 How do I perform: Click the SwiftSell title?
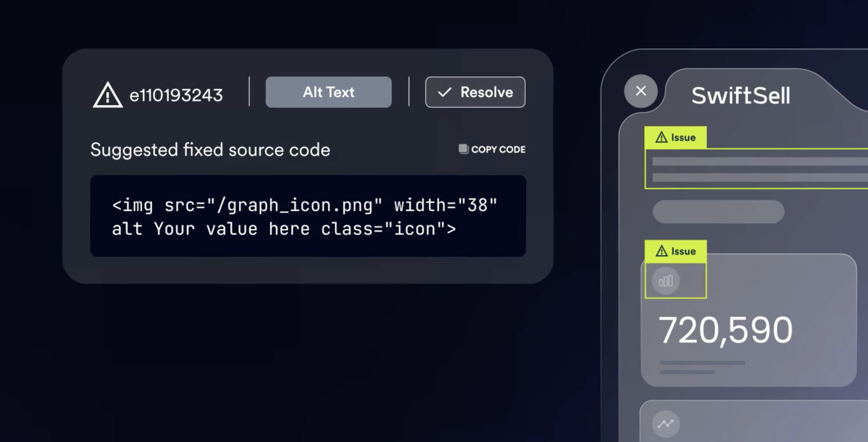pyautogui.click(x=740, y=96)
